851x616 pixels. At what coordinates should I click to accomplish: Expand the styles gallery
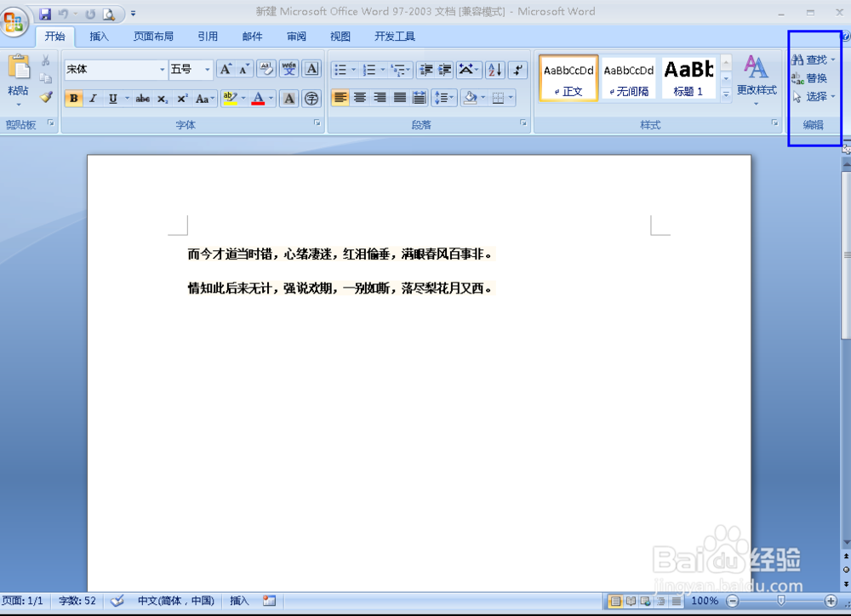pyautogui.click(x=726, y=94)
